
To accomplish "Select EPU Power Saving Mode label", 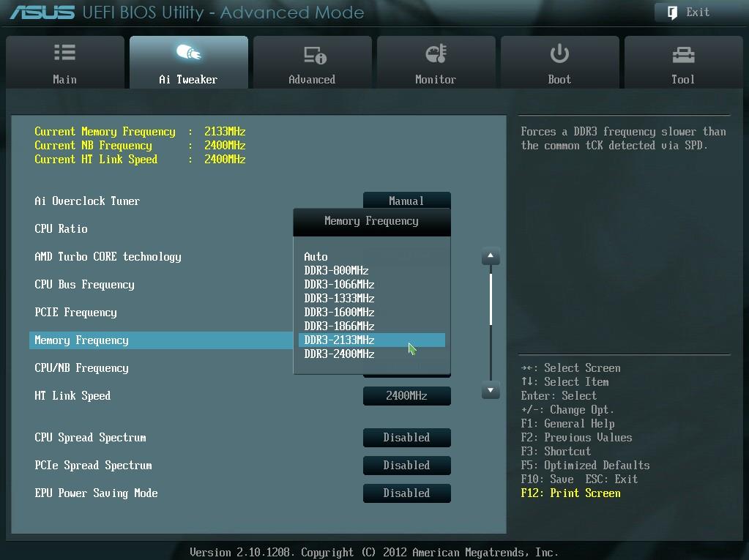I will coord(96,493).
